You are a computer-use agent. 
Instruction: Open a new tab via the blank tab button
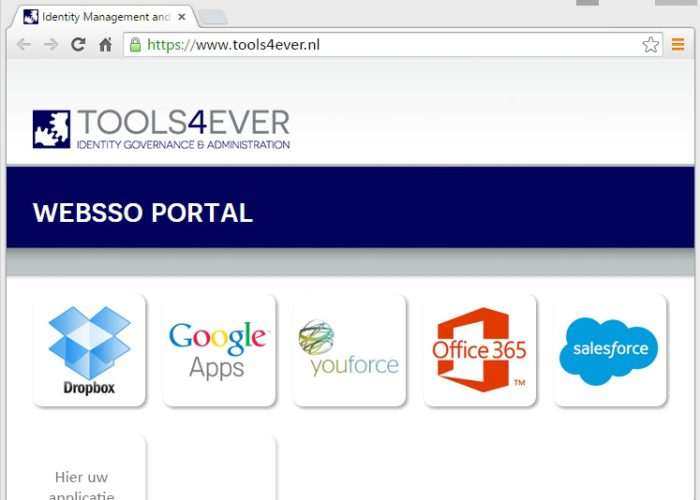pos(212,17)
